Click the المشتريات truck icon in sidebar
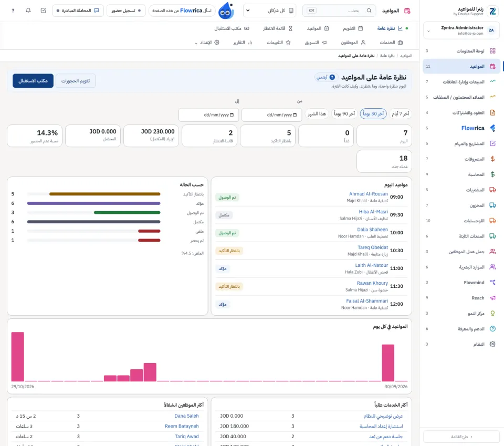Screen dimensions: 504x446 [492, 190]
